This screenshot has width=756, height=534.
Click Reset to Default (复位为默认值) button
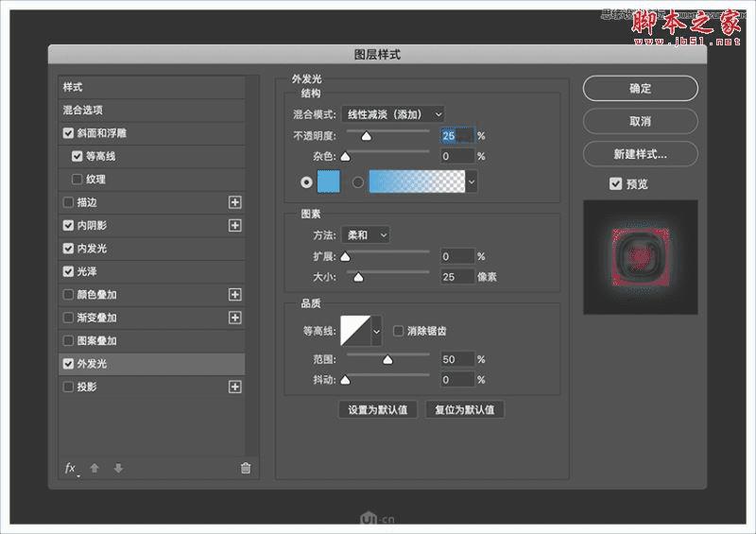coord(465,409)
